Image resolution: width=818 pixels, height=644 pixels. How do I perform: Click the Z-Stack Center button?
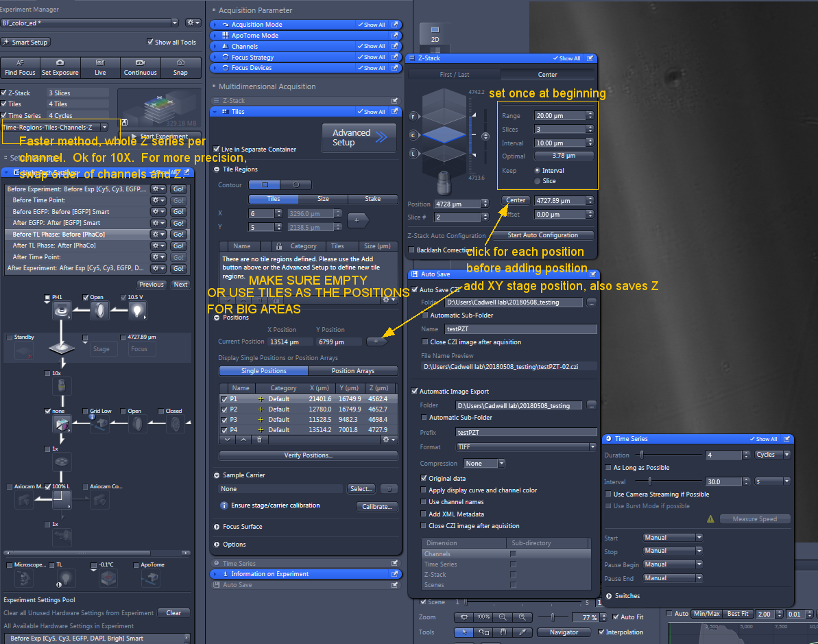coord(516,201)
